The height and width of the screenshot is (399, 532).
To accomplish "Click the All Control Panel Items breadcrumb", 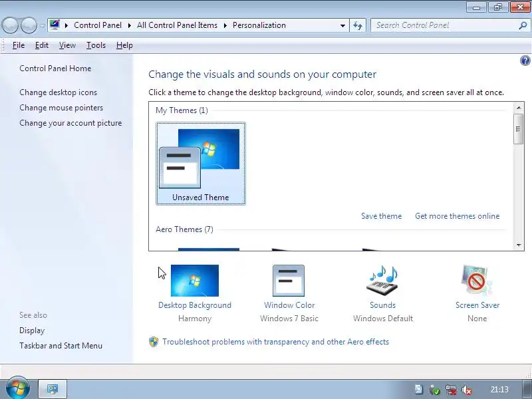I will (177, 25).
